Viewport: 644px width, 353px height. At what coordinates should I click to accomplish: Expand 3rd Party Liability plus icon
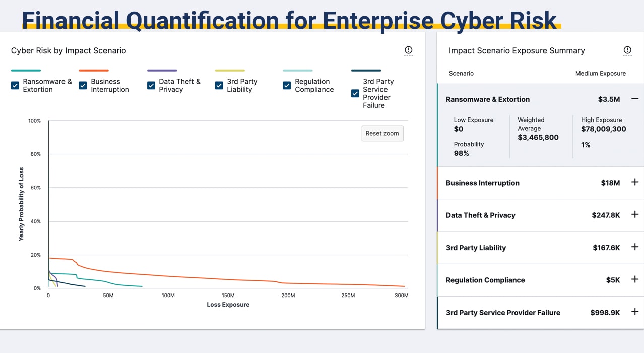[x=634, y=247]
